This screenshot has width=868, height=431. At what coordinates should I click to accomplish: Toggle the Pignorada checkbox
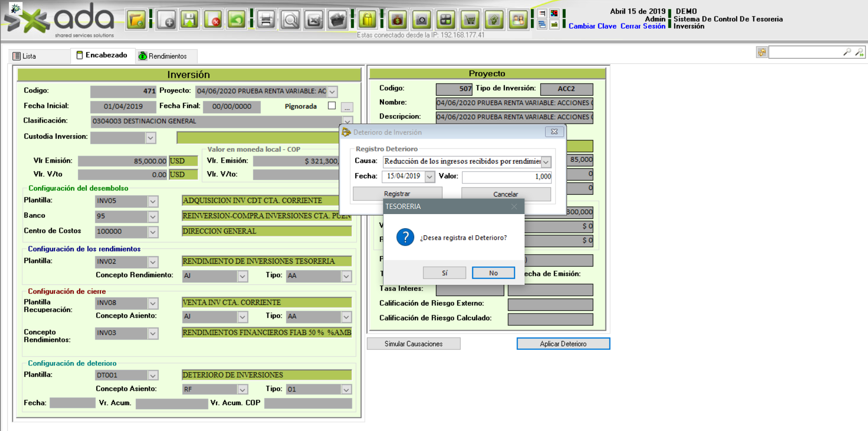click(x=332, y=106)
